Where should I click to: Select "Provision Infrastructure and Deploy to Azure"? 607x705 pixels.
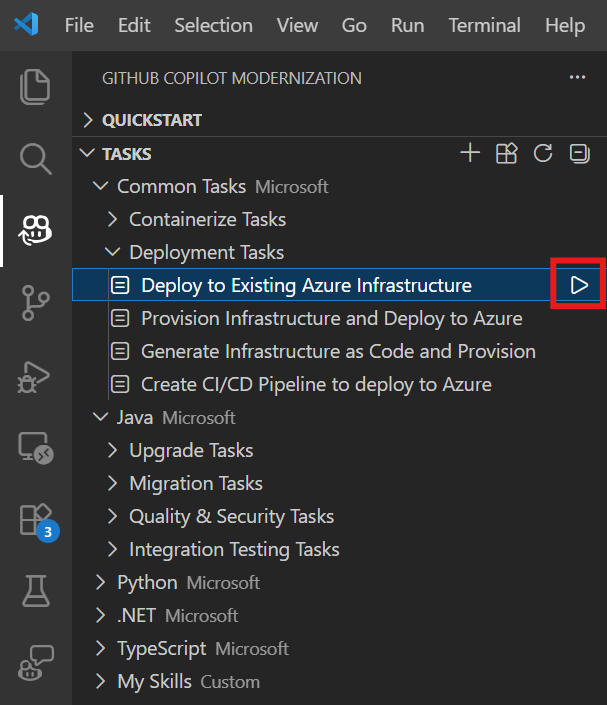pos(332,318)
